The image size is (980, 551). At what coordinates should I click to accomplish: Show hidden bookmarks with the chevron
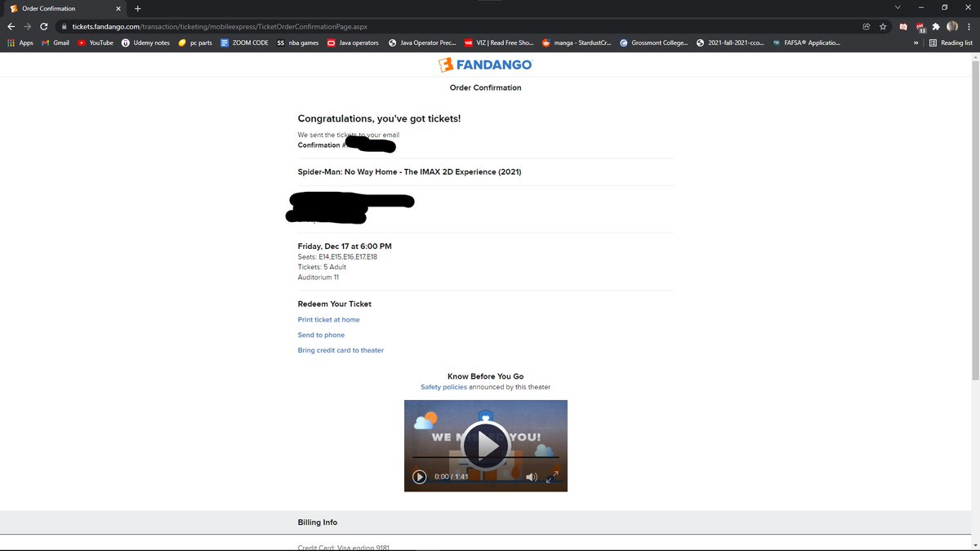click(x=916, y=42)
